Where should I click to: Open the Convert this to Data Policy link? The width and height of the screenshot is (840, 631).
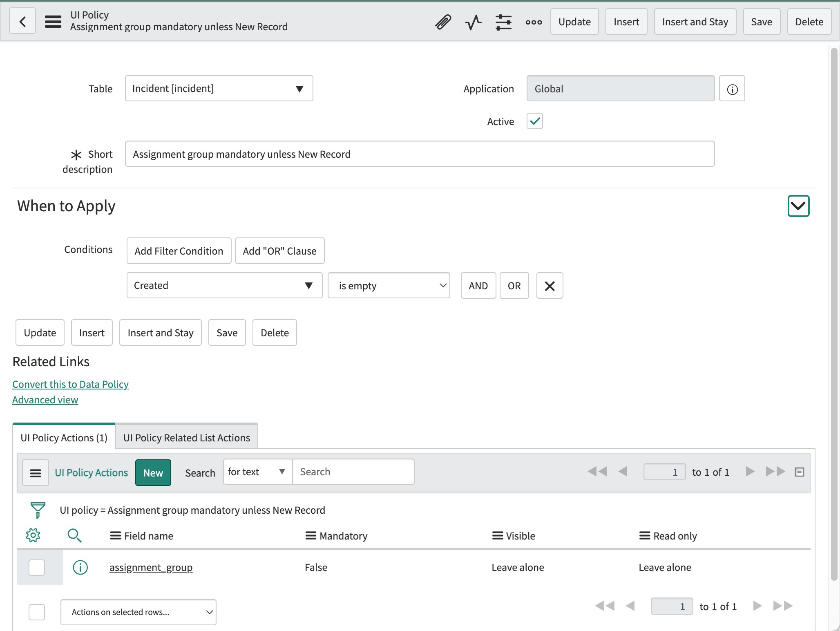70,384
